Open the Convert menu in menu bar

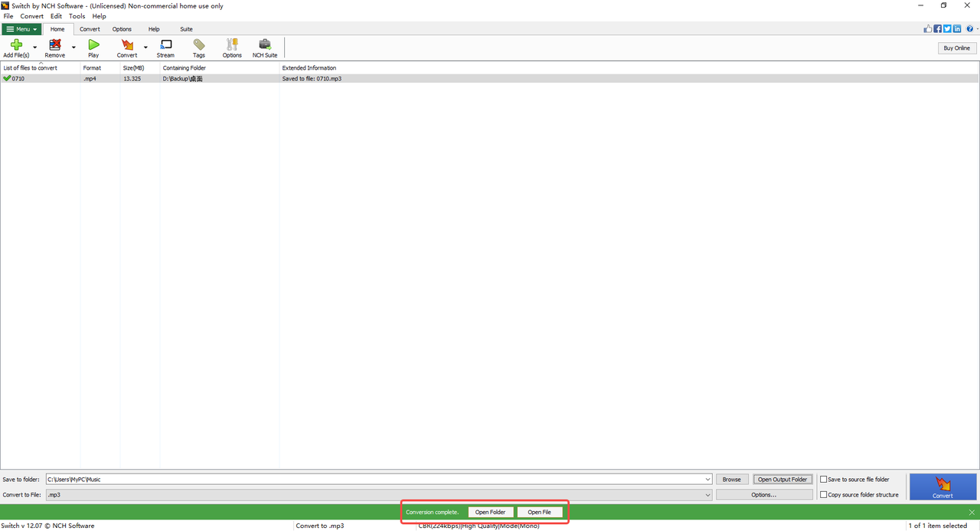32,16
